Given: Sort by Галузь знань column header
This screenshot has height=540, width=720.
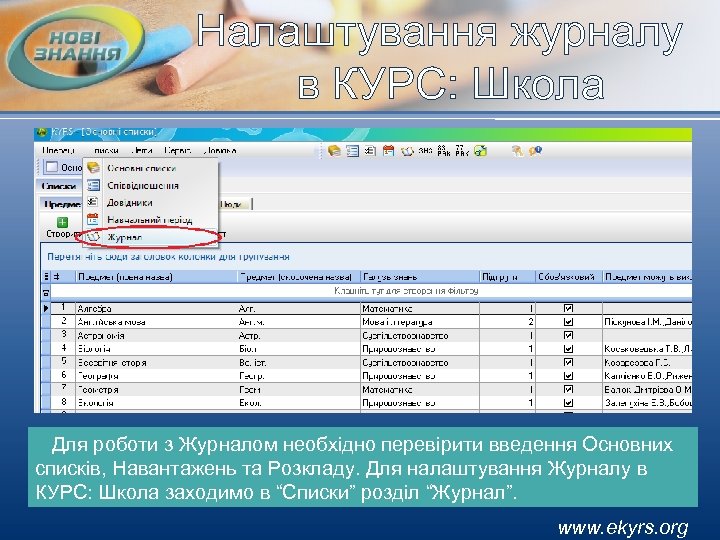Looking at the screenshot, I should (x=420, y=277).
